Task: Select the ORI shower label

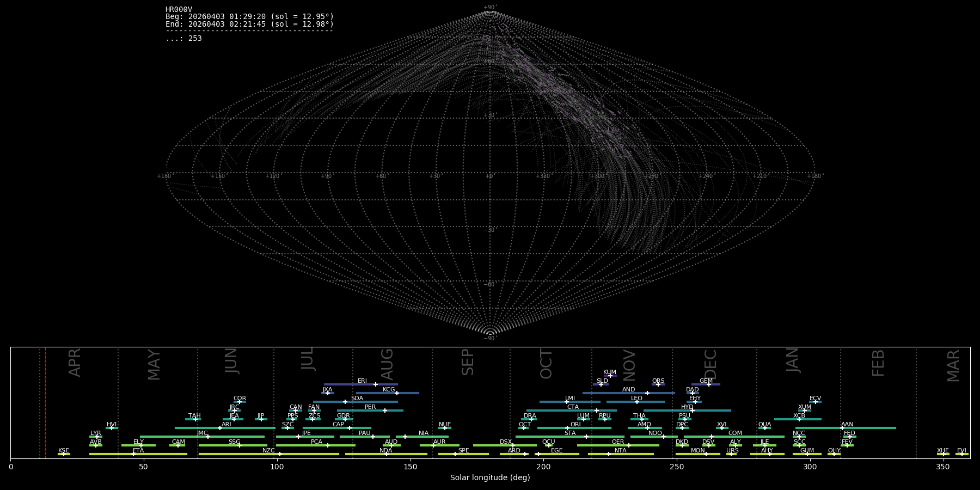Action: [x=575, y=424]
